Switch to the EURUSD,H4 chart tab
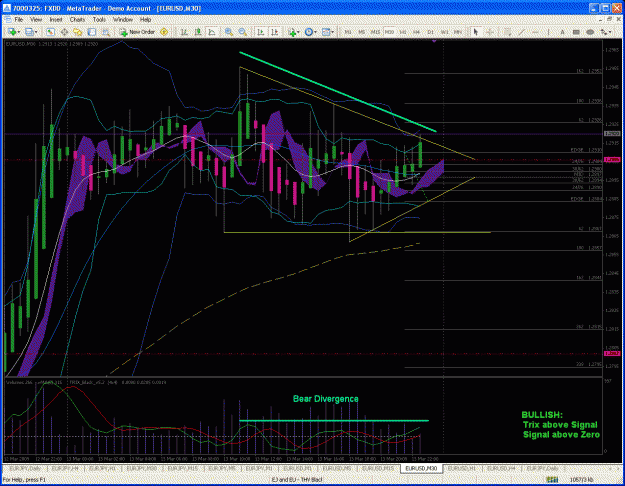 [x=501, y=468]
